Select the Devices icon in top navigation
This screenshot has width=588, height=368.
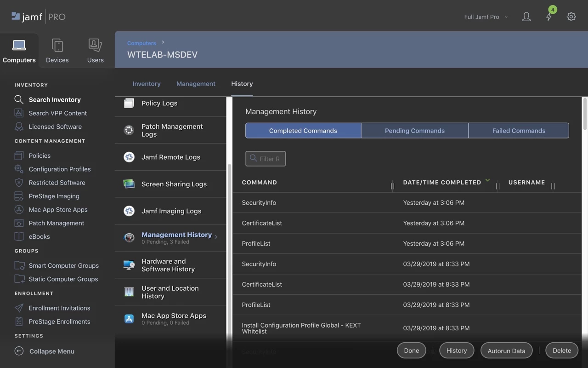[x=57, y=45]
